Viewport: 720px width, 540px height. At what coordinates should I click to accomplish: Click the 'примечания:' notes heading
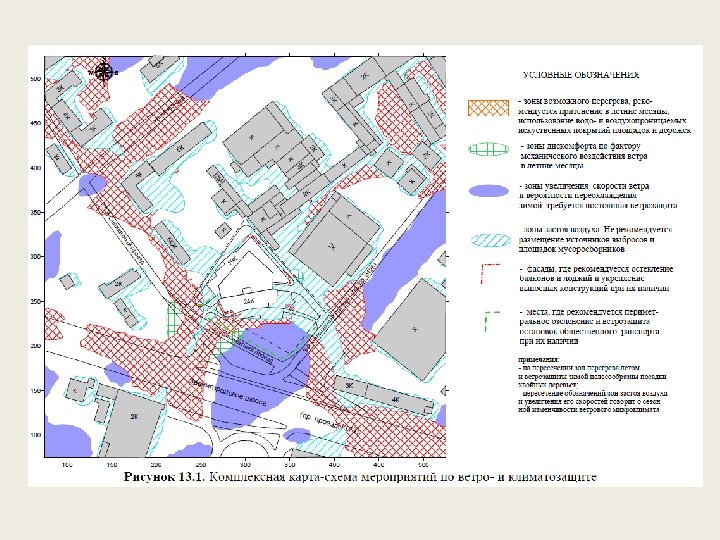(539, 360)
